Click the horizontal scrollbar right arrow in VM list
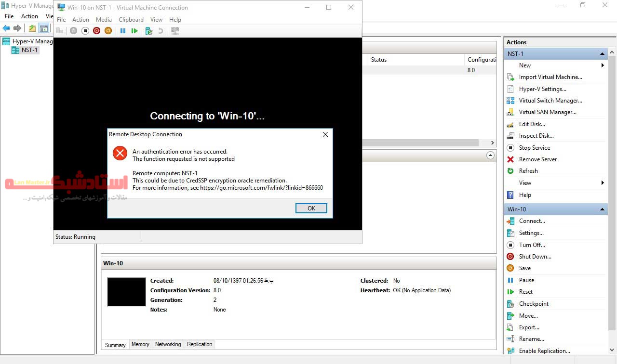This screenshot has width=617, height=364. click(493, 143)
